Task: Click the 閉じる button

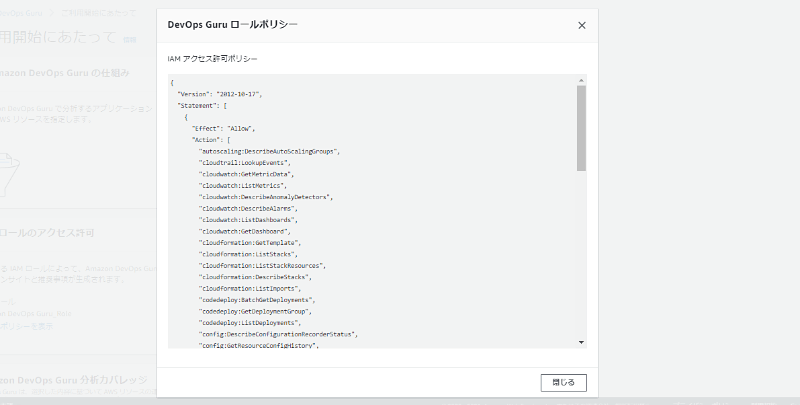Action: click(x=563, y=383)
